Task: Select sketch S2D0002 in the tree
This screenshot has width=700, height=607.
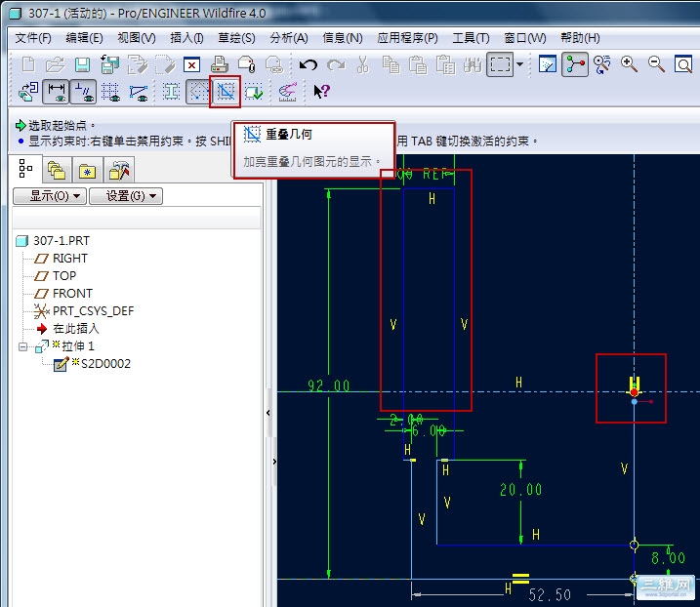Action: point(93,364)
